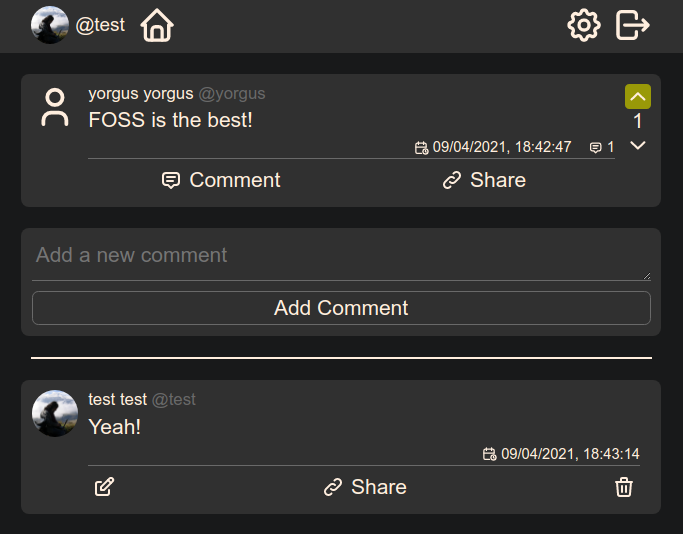Click the test user's comment avatar
The height and width of the screenshot is (534, 683).
coord(55,413)
